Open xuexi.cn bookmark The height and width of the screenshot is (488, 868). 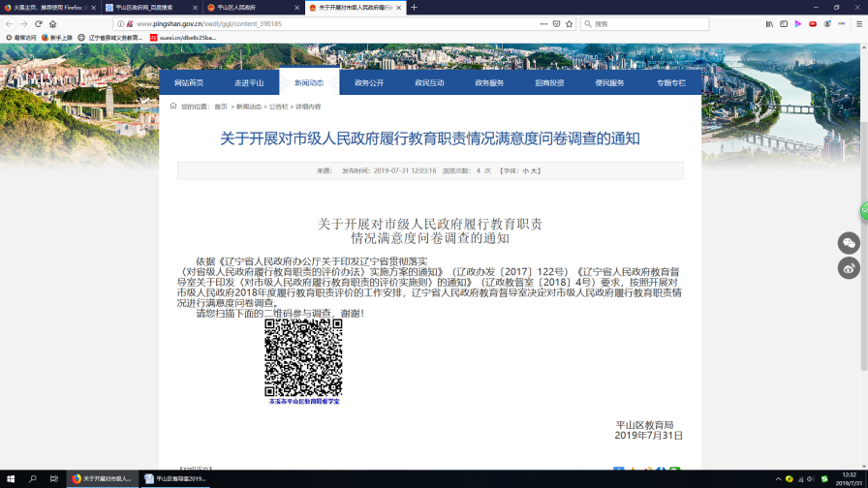(x=183, y=38)
